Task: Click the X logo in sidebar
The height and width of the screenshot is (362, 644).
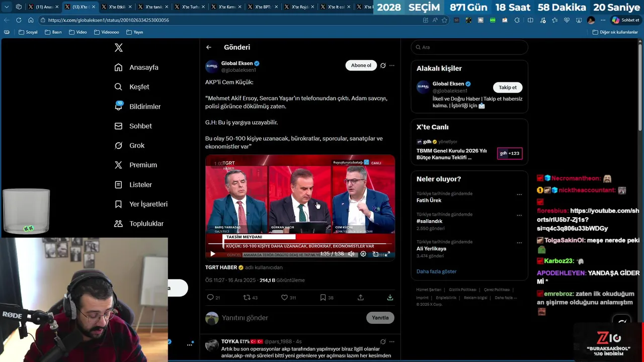Action: (x=119, y=48)
